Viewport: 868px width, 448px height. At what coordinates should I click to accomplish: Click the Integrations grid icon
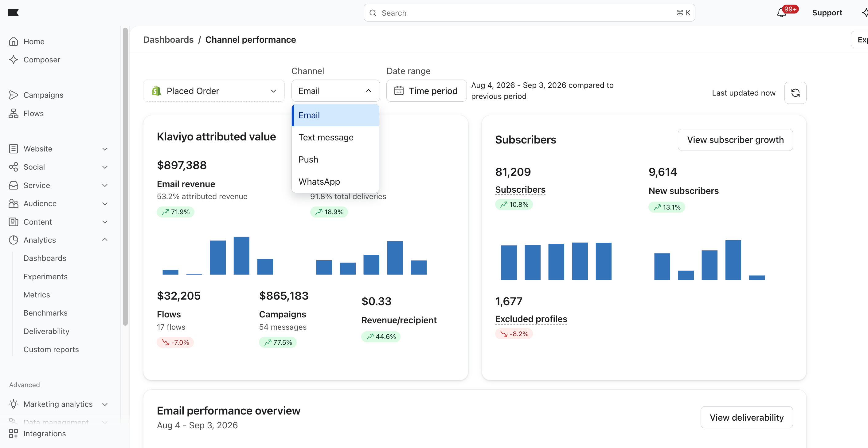click(14, 434)
